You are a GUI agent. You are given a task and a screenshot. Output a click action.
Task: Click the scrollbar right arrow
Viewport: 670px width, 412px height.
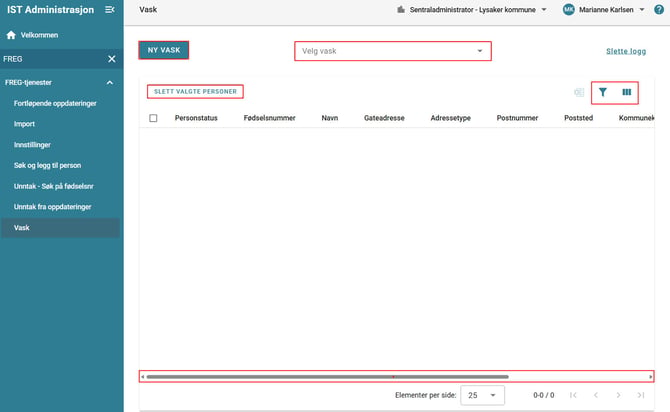[x=651, y=377]
